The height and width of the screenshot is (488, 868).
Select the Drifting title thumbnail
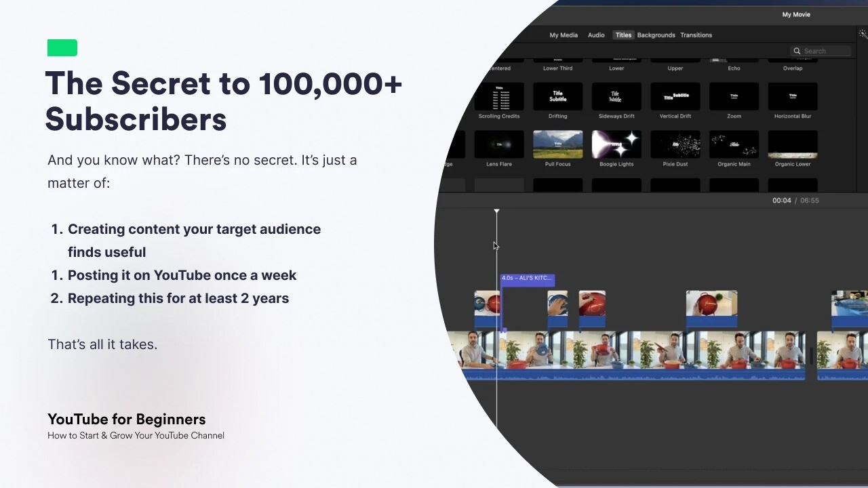click(x=557, y=96)
